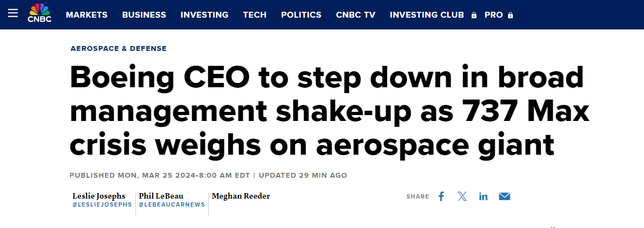Share article on LinkedIn

pyautogui.click(x=483, y=196)
